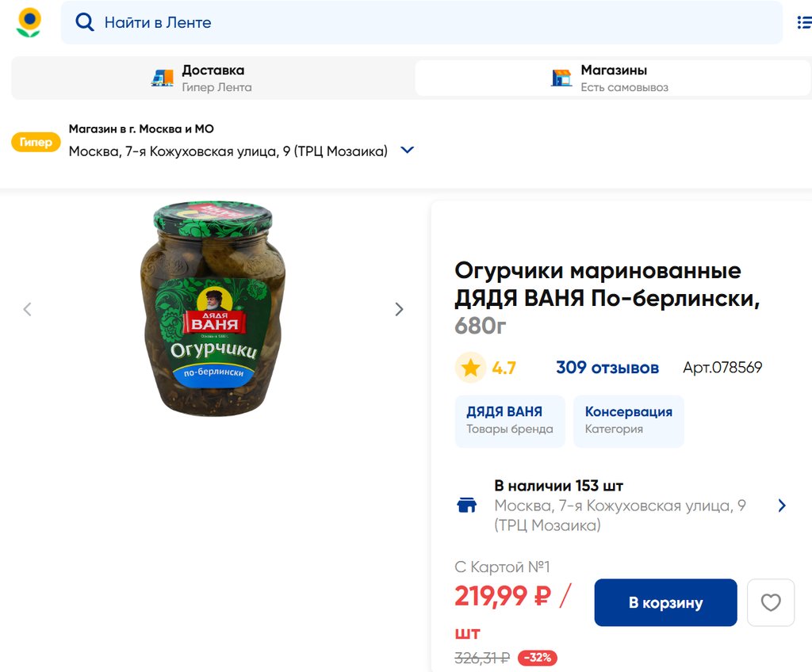Viewport: 812px width, 672px height.
Task: Click the yellow rating star icon
Action: click(470, 368)
